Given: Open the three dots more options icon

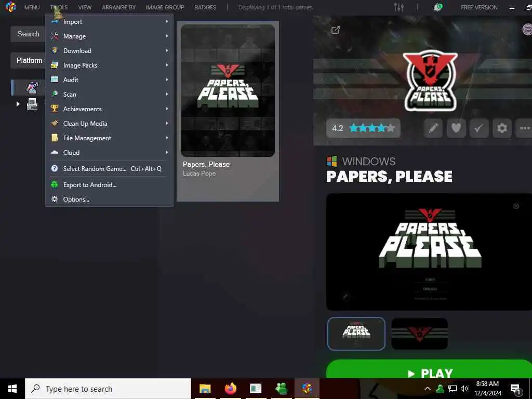Looking at the screenshot, I should (x=524, y=128).
